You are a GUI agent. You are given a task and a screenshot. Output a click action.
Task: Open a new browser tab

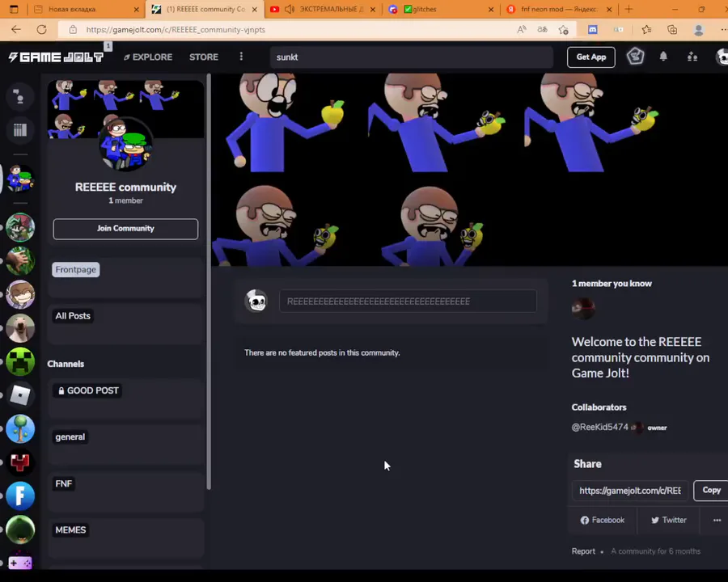[x=629, y=9]
